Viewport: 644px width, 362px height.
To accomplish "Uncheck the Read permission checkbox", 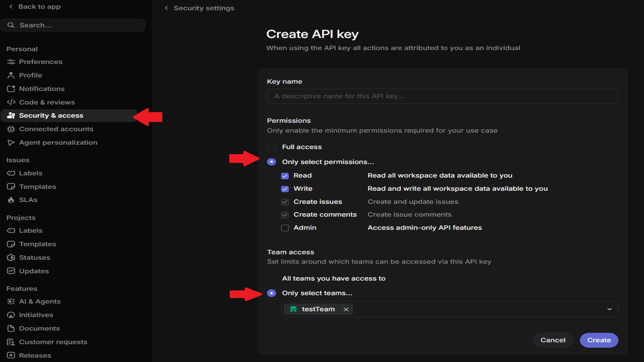I will pyautogui.click(x=285, y=176).
